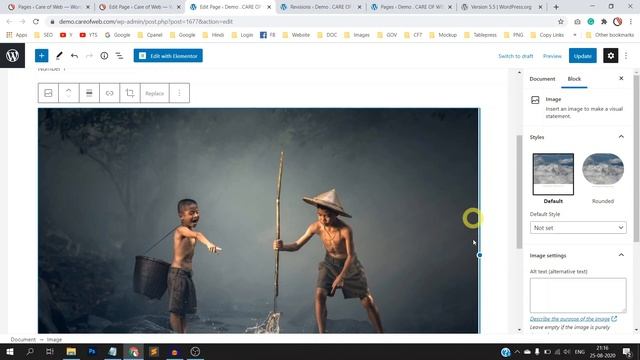Select the pencil edit mode tool

(x=59, y=56)
